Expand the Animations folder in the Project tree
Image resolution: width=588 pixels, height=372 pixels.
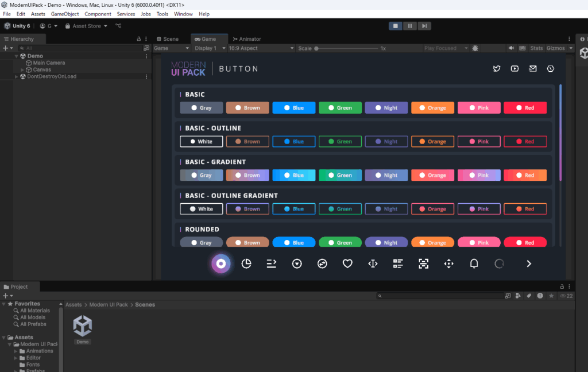(16, 351)
